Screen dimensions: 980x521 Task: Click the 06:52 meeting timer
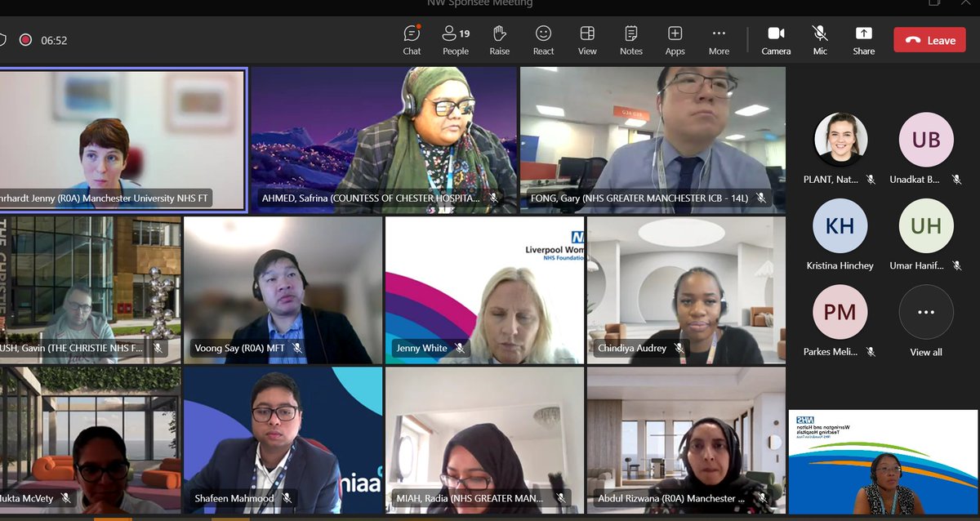pyautogui.click(x=54, y=40)
